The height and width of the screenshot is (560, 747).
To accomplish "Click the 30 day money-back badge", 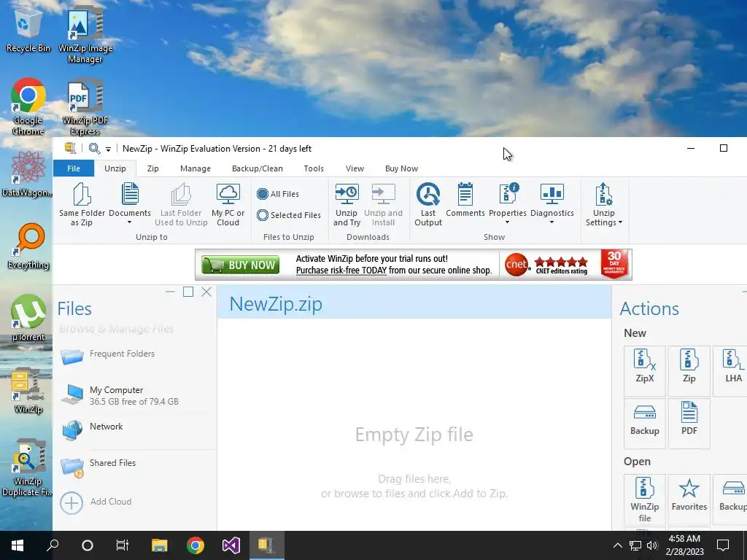I will click(614, 264).
